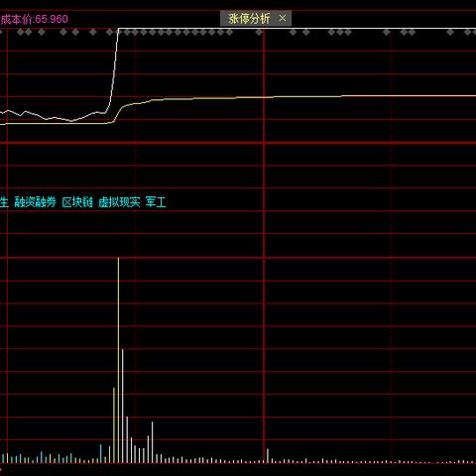Image resolution: width=476 pixels, height=476 pixels.
Task: Click the lone diamond marker right of 涨停分析 tab
Action: tap(293, 32)
